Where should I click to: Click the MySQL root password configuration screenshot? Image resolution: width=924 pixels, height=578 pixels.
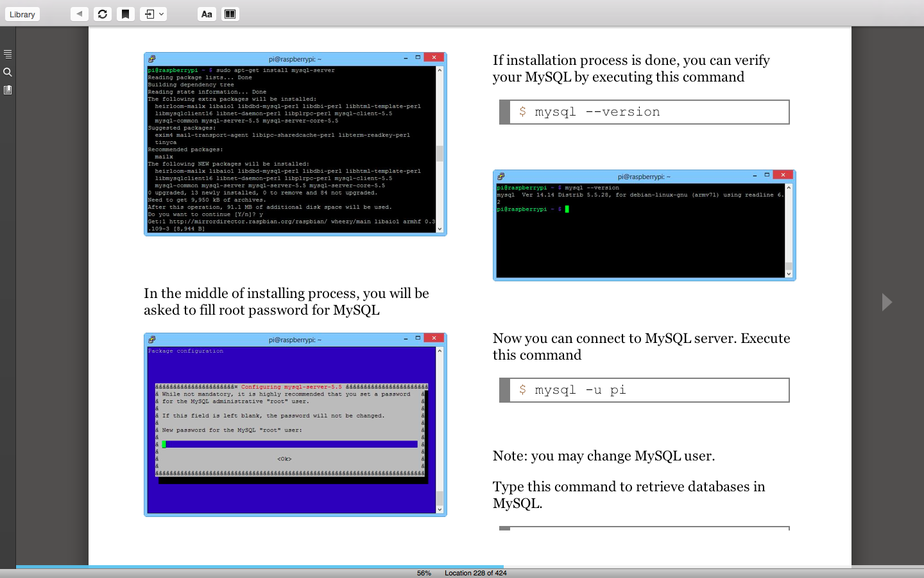pos(295,425)
